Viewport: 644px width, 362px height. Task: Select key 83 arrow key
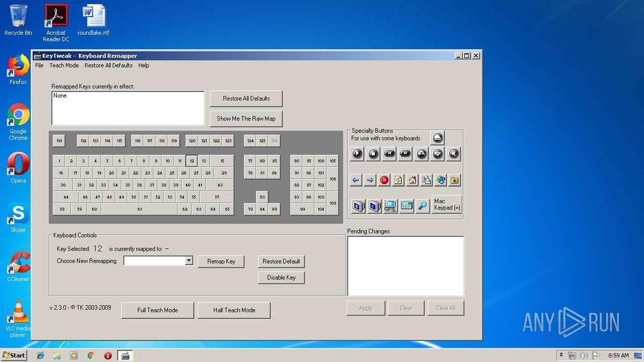click(262, 197)
